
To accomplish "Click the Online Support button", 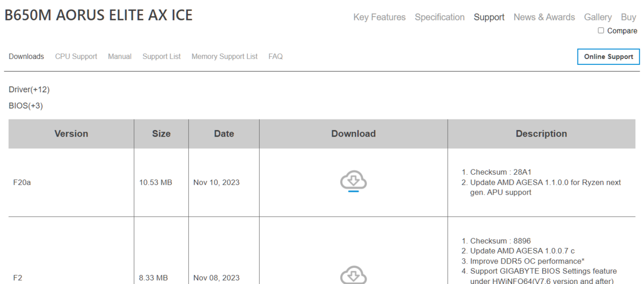I will pos(609,57).
